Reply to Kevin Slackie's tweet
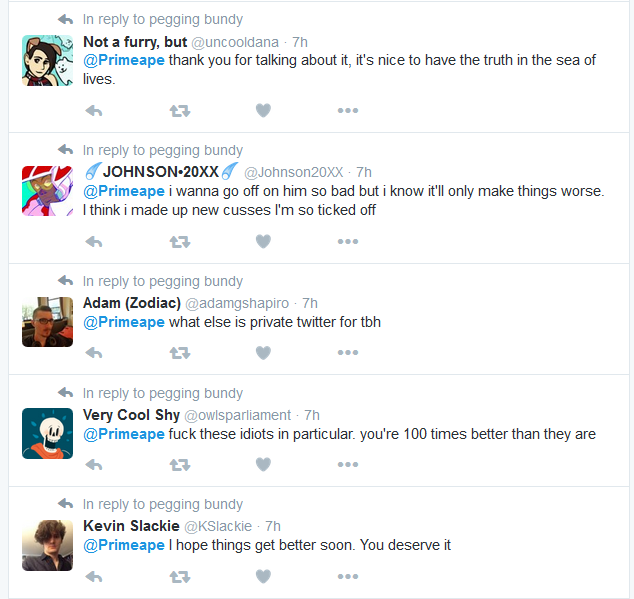Image resolution: width=634 pixels, height=599 pixels. click(x=94, y=576)
